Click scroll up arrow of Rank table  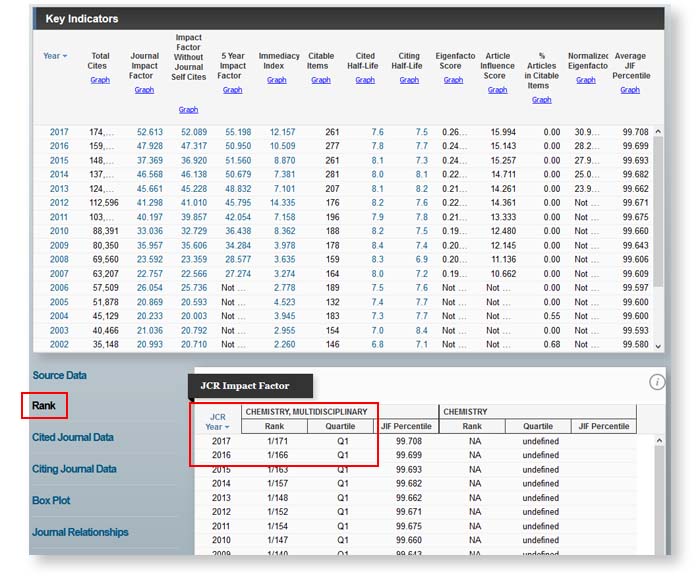[659, 441]
